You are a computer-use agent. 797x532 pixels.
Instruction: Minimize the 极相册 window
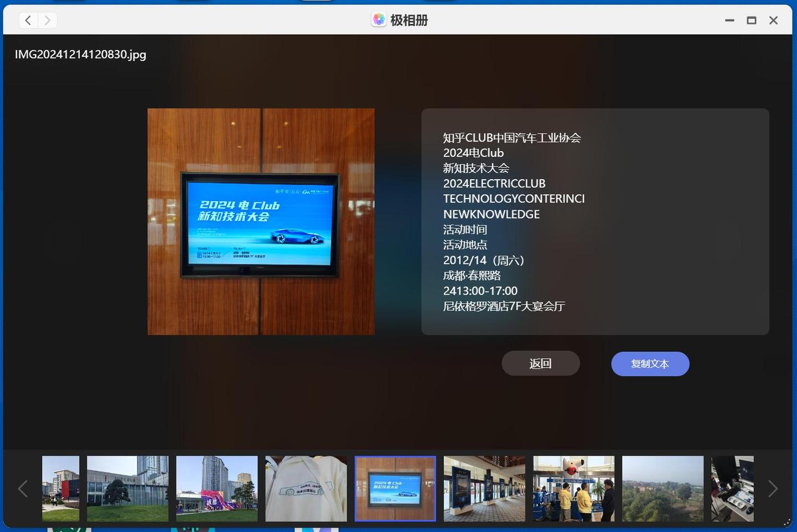tap(729, 20)
